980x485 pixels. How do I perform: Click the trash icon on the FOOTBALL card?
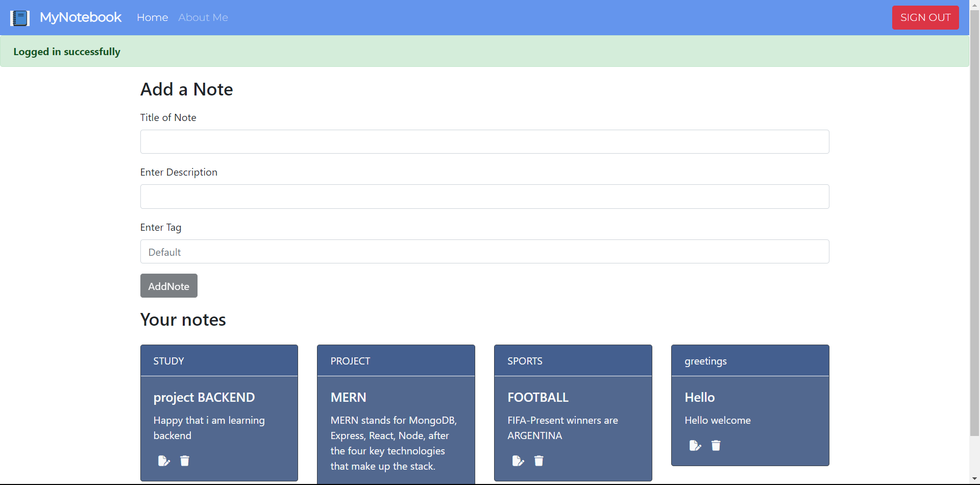coord(538,460)
